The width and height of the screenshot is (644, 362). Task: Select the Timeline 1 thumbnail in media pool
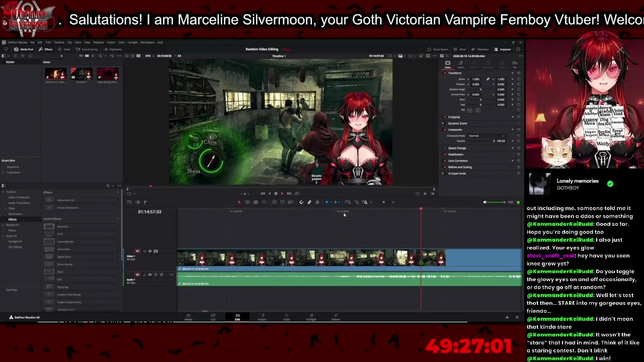click(x=81, y=74)
